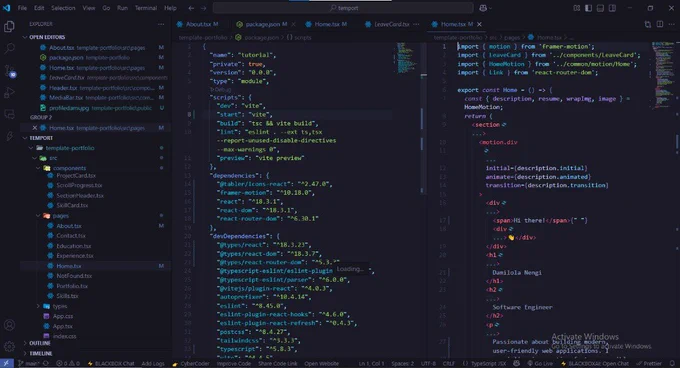680x368 pixels.
Task: Change the CRLF end of line sequence
Action: pos(448,363)
